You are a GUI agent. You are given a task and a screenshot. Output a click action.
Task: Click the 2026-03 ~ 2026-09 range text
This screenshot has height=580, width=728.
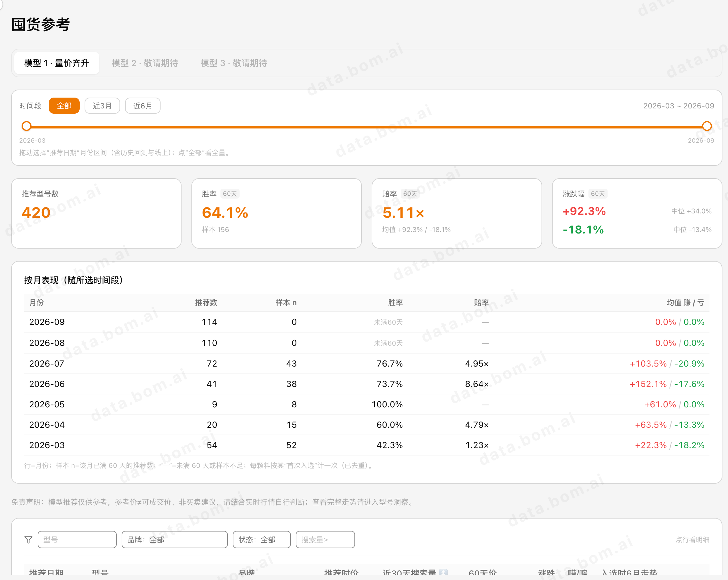[x=678, y=106]
